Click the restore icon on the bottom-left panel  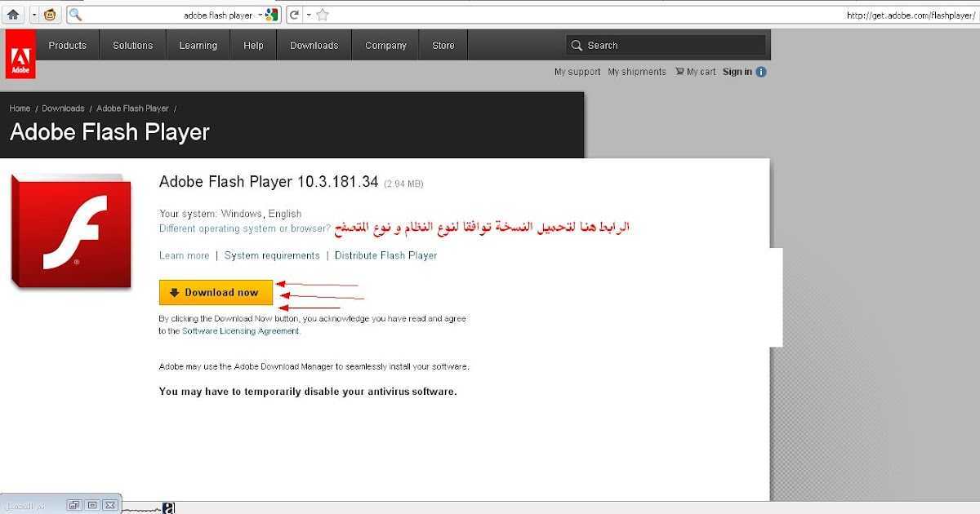[74, 505]
